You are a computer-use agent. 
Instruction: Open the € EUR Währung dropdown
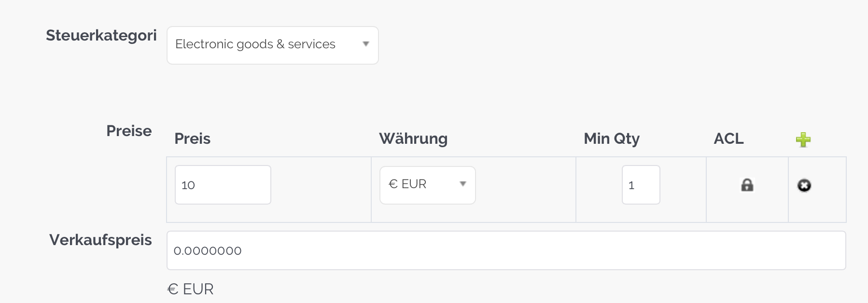click(427, 185)
